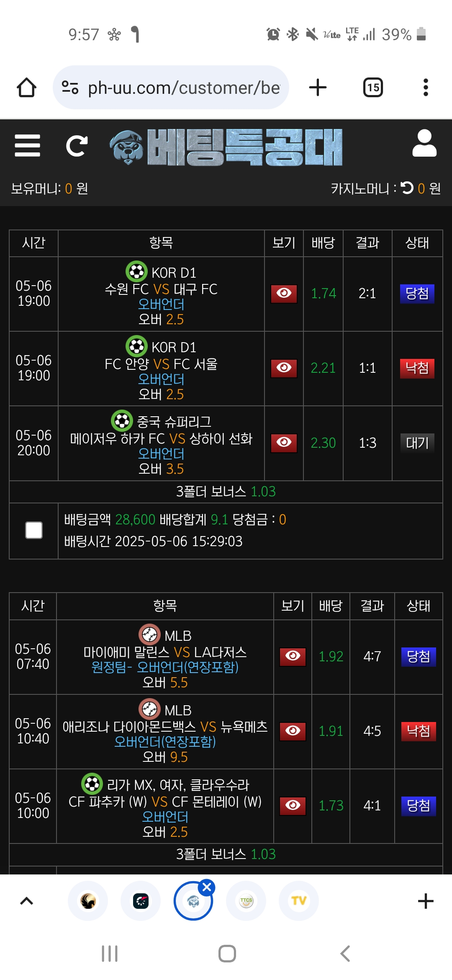Tap the eye icon for 마이애미 말린스 VS LA다저스
The width and height of the screenshot is (452, 980).
coord(293,656)
